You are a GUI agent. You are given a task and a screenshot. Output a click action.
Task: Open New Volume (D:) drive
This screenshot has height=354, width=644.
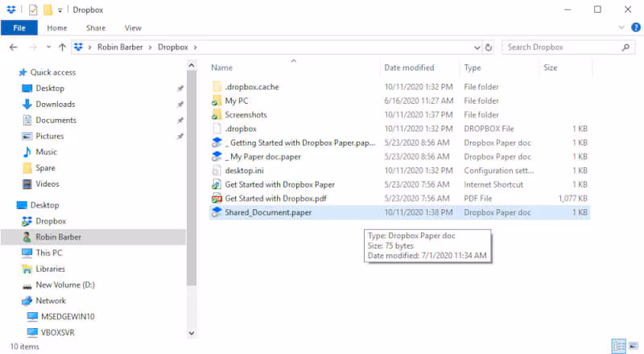tap(65, 285)
